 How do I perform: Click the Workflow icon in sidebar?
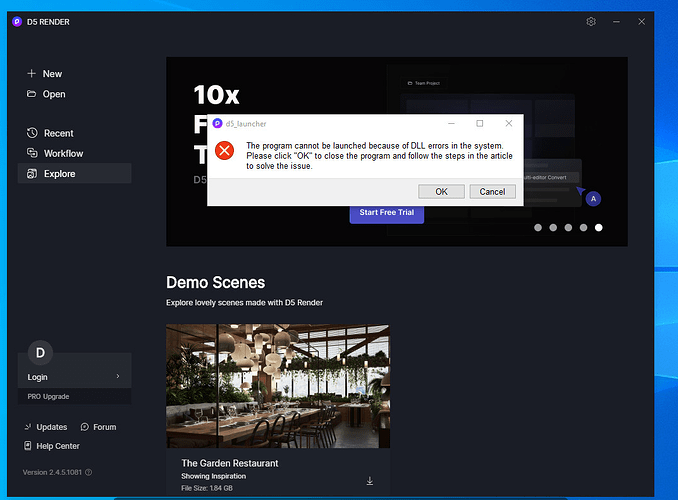tap(32, 153)
